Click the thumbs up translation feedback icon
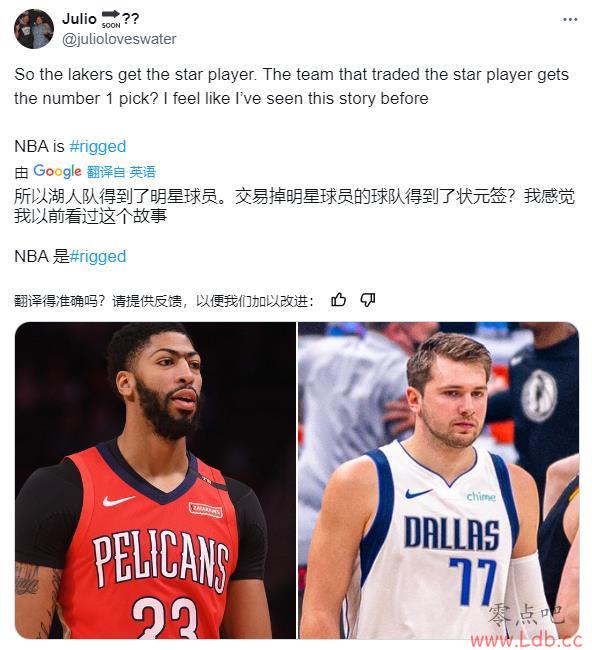592x650 pixels. click(339, 300)
